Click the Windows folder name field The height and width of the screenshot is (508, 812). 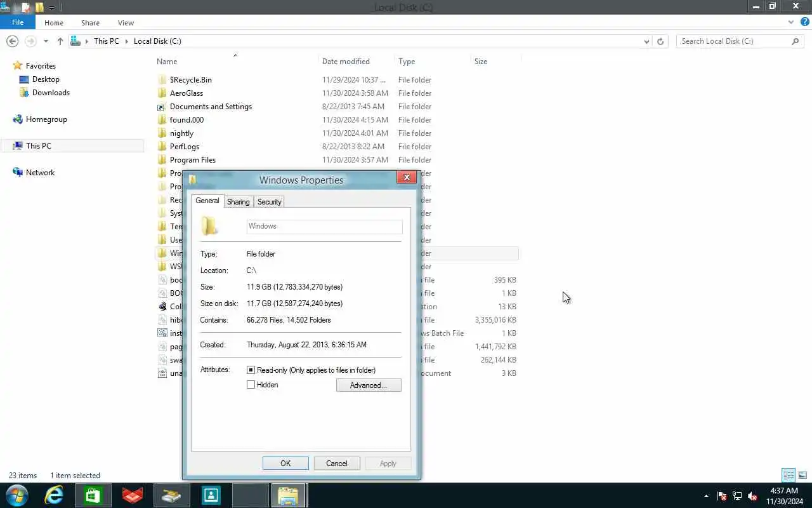(324, 226)
